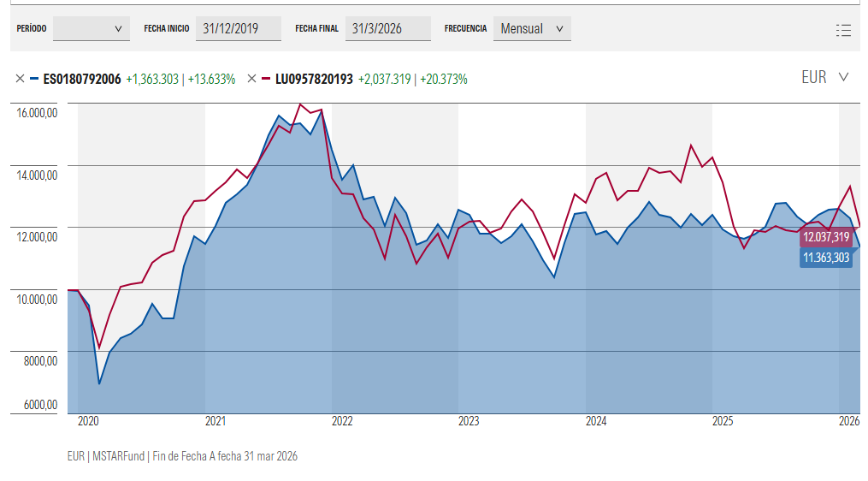Image resolution: width=868 pixels, height=481 pixels.
Task: Open the Frecuencia Mensual dropdown
Action: pyautogui.click(x=532, y=28)
